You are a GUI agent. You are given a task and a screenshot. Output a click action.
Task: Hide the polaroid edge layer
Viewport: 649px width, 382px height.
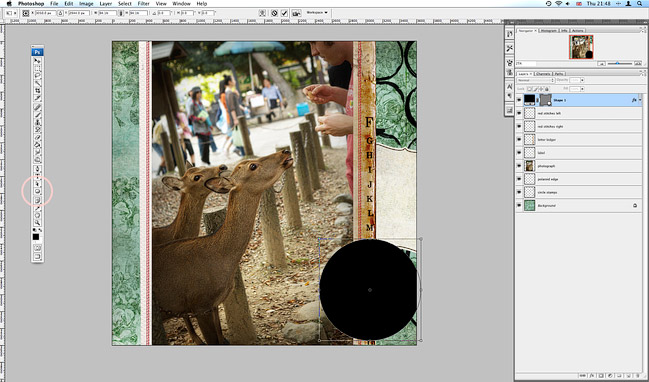point(519,179)
